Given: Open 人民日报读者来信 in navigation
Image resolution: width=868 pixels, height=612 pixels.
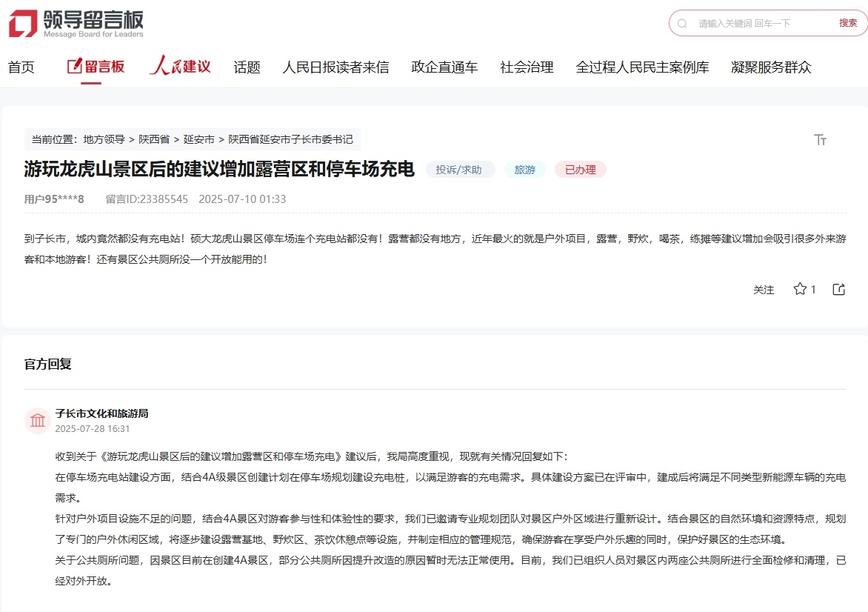Looking at the screenshot, I should pos(335,67).
